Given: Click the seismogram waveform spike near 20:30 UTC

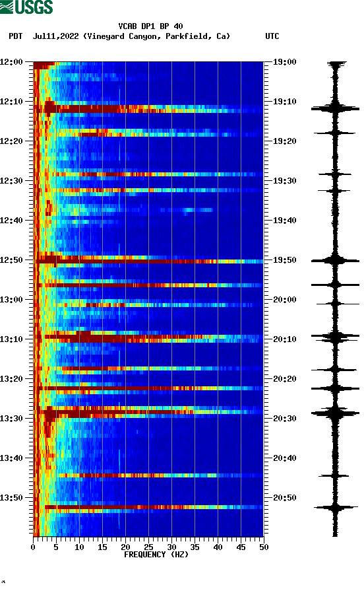Looking at the screenshot, I should [x=335, y=413].
